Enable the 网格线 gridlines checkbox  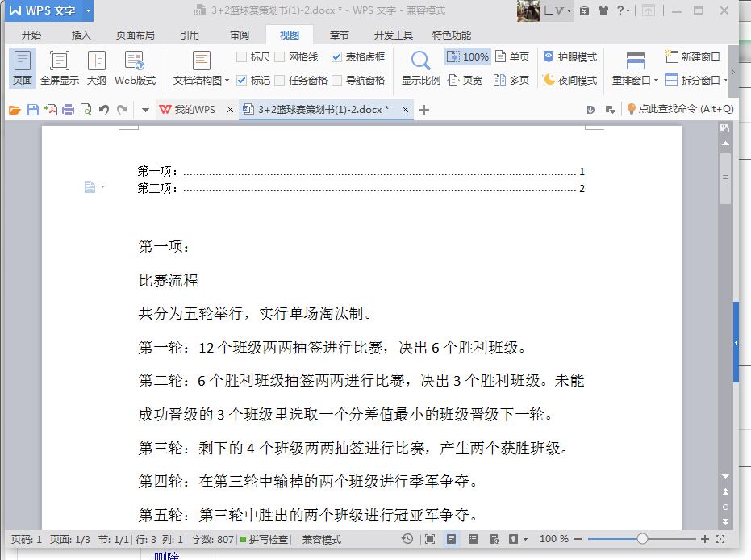tap(280, 57)
